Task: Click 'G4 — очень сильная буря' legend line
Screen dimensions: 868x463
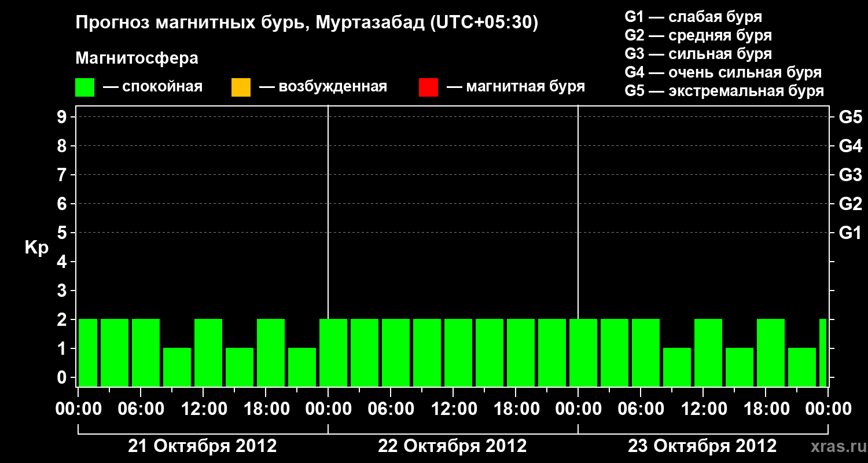Action: pyautogui.click(x=723, y=73)
